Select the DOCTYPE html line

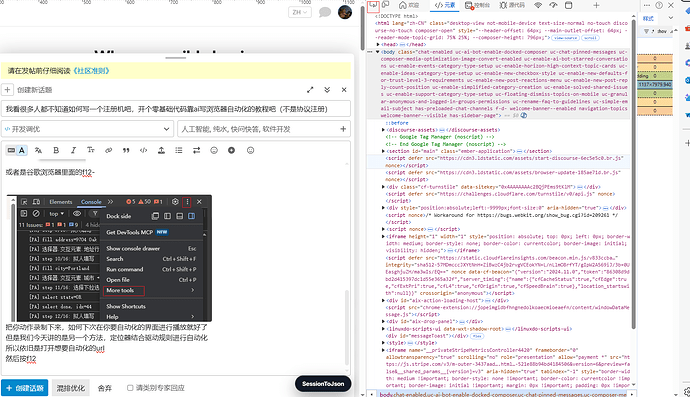pyautogui.click(x=396, y=16)
